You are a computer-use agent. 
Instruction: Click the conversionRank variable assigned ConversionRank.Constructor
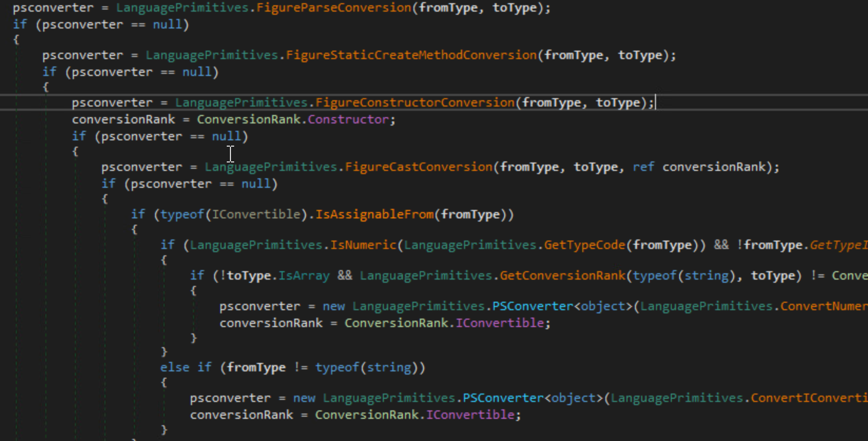pyautogui.click(x=123, y=120)
